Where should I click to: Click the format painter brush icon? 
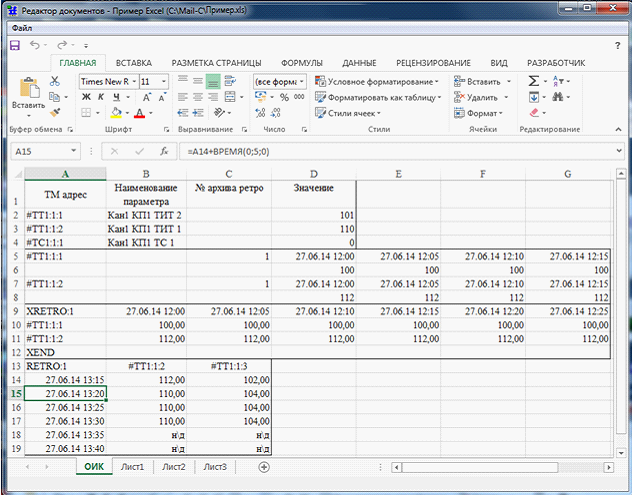[53, 113]
